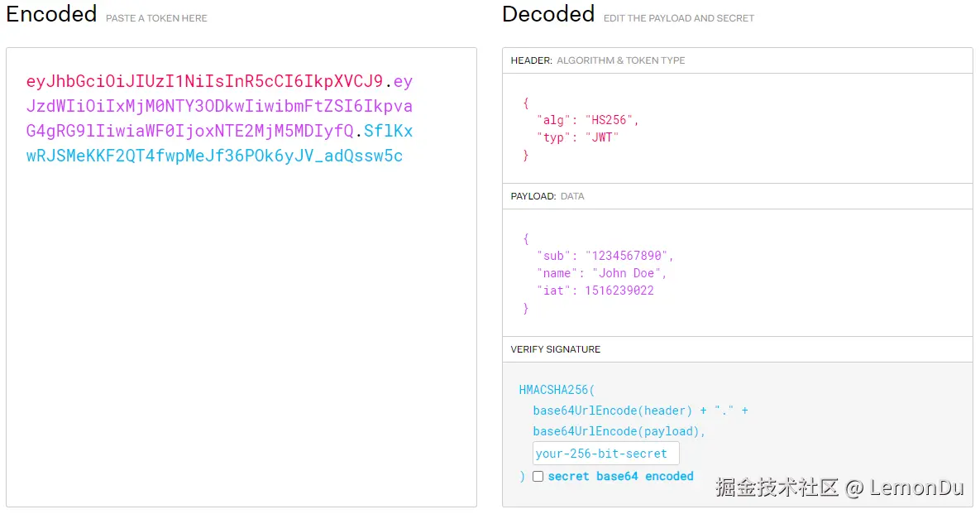The height and width of the screenshot is (514, 980).
Task: Click the PAYLOAD: DATA section label
Action: 547,197
